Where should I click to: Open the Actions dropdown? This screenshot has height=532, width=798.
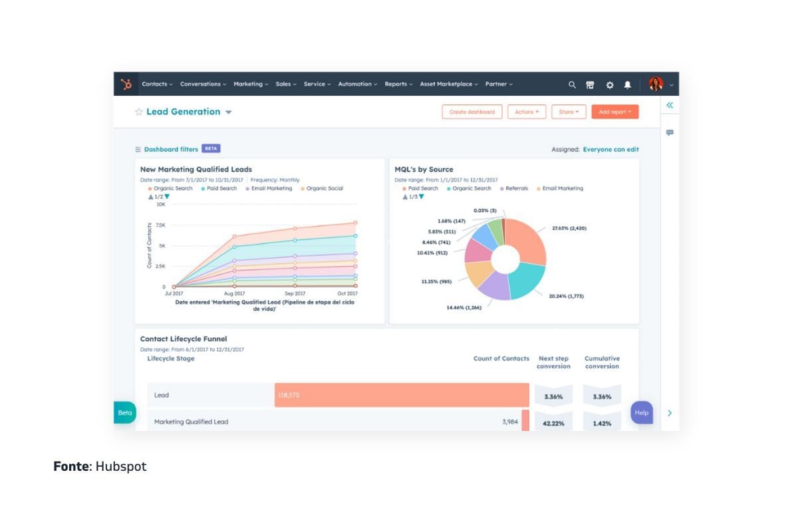tap(527, 112)
